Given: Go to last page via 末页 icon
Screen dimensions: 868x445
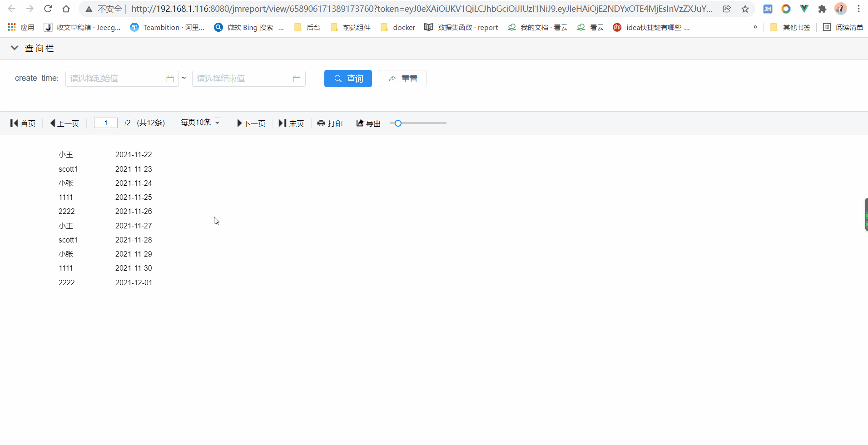Looking at the screenshot, I should 282,123.
